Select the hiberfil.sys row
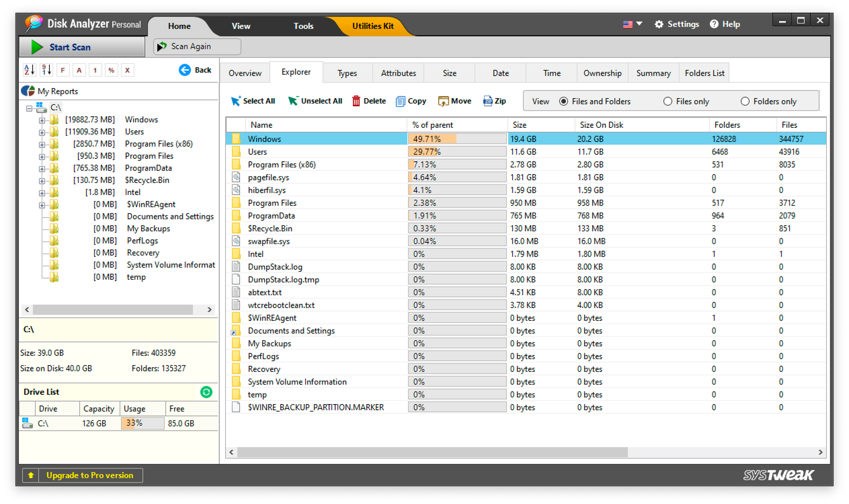The width and height of the screenshot is (849, 504). (x=526, y=190)
